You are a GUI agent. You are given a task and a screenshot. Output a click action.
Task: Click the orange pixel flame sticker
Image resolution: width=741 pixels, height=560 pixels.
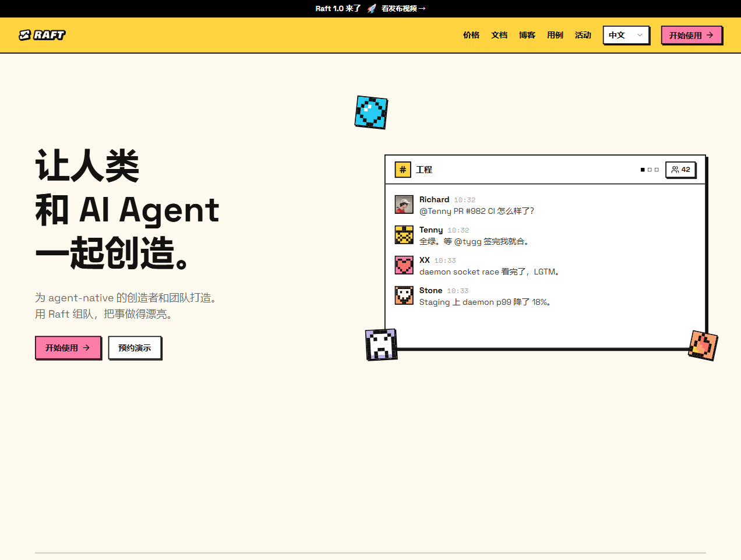point(703,346)
